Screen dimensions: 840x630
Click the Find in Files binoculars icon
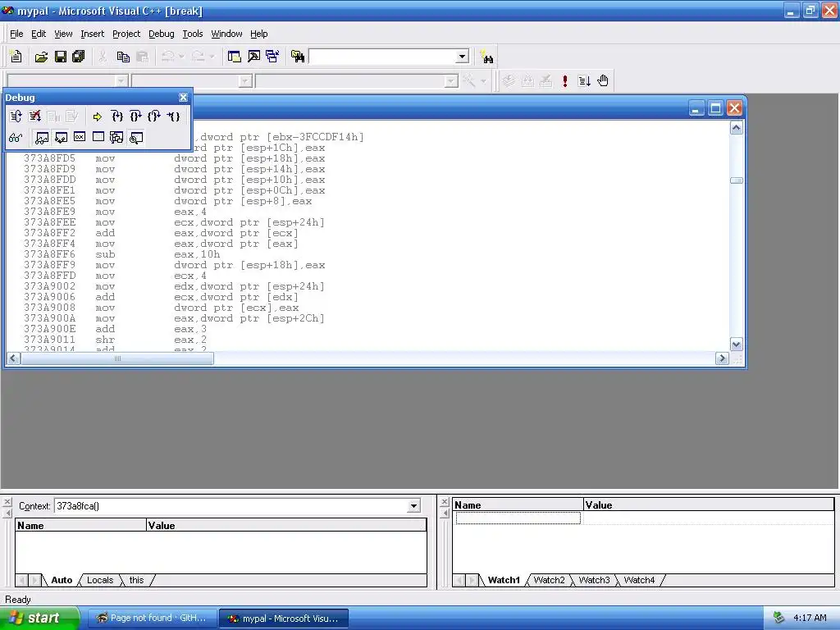(x=298, y=57)
